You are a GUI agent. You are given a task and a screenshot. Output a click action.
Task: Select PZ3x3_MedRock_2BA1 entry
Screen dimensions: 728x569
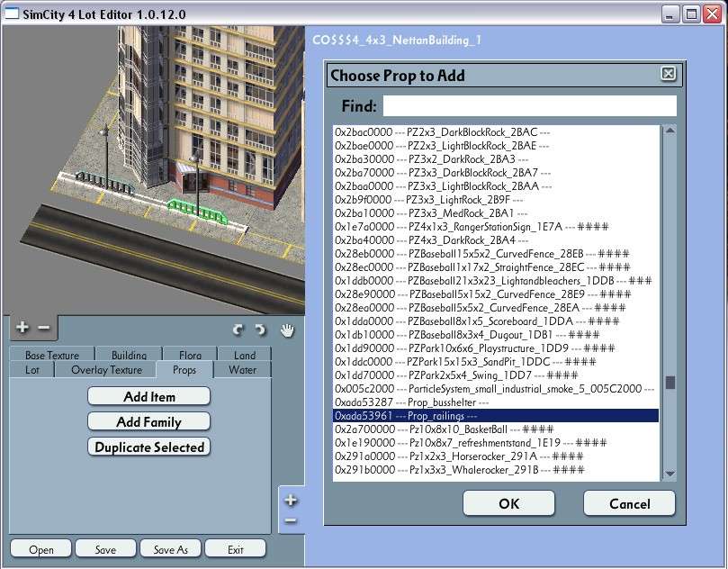click(496, 212)
